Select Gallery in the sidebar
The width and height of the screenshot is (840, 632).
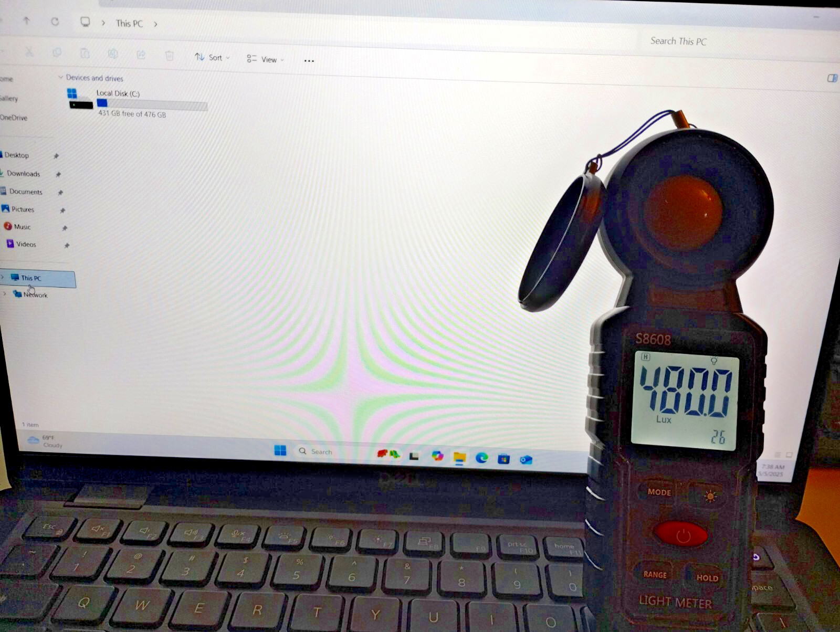[x=9, y=98]
